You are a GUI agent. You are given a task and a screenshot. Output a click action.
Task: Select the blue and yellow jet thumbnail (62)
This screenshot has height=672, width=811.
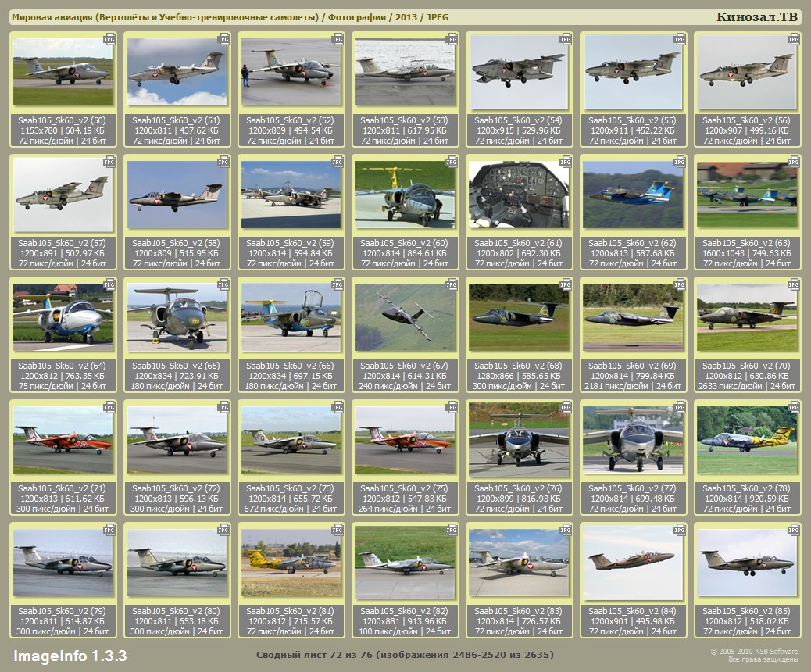click(x=633, y=195)
